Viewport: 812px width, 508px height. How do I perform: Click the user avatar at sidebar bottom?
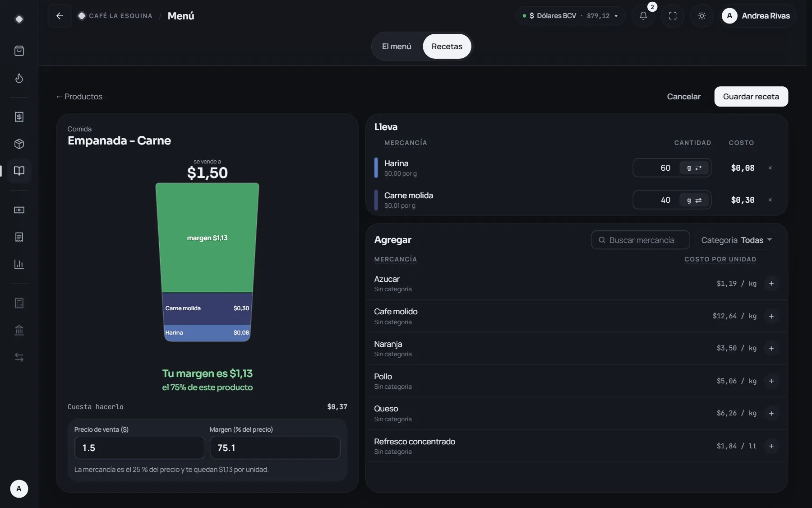19,489
